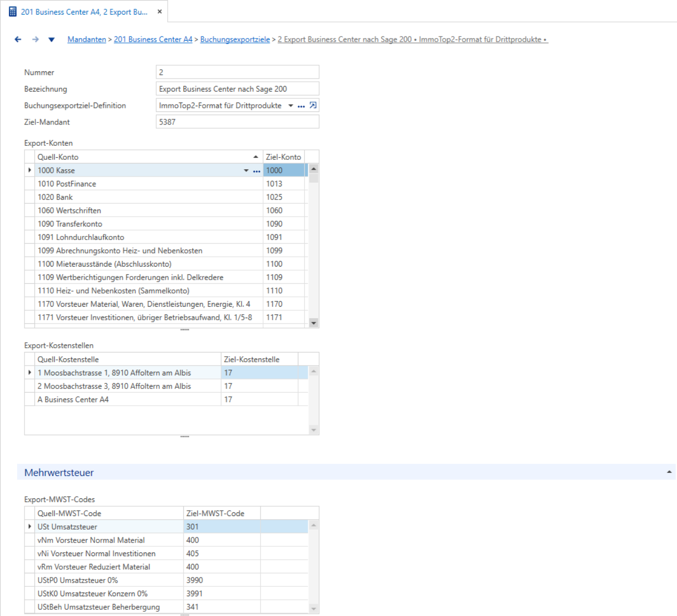Select the vNm Vorsteuer Normal Material row

pos(166,540)
